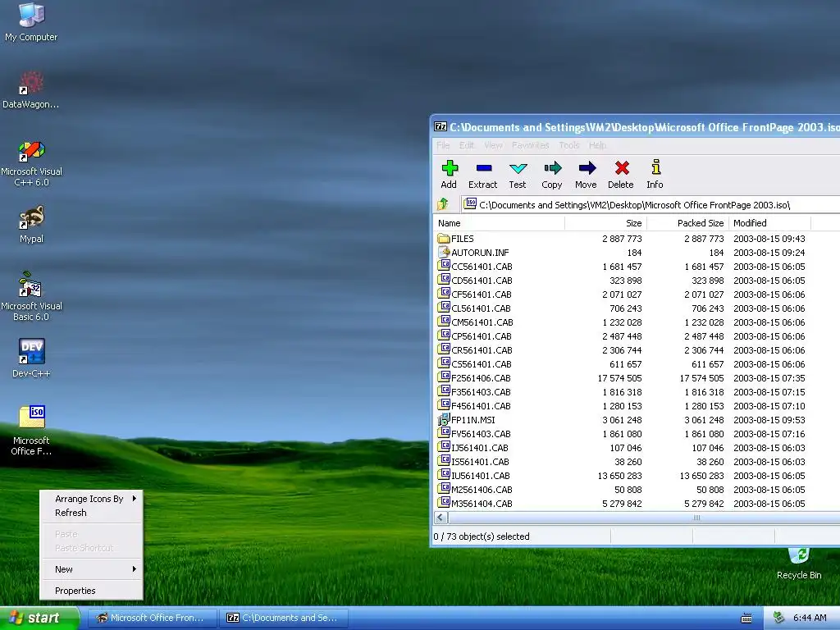This screenshot has height=630, width=840.
Task: Sort by the Packed Size column header
Action: coord(688,223)
